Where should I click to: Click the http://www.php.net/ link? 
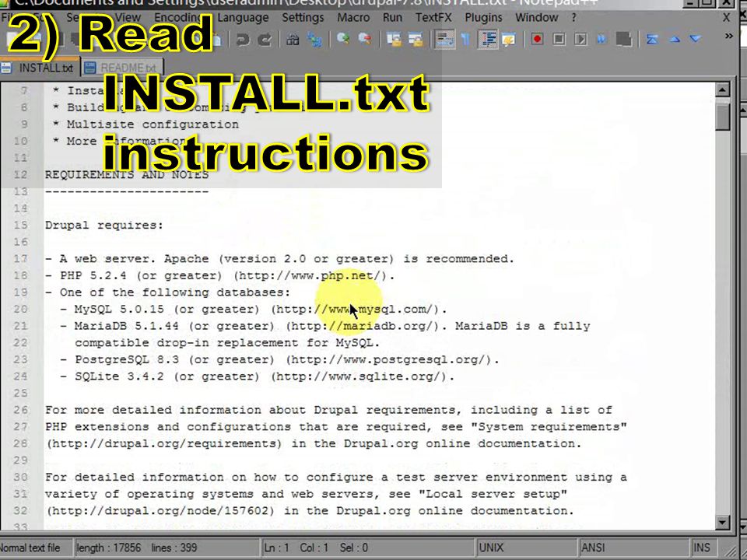coord(310,275)
